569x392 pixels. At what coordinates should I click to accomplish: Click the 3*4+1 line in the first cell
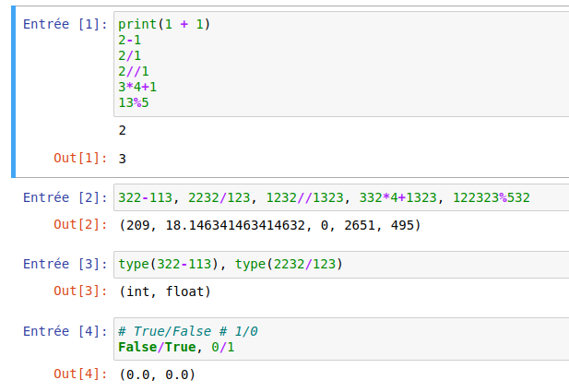pos(137,87)
